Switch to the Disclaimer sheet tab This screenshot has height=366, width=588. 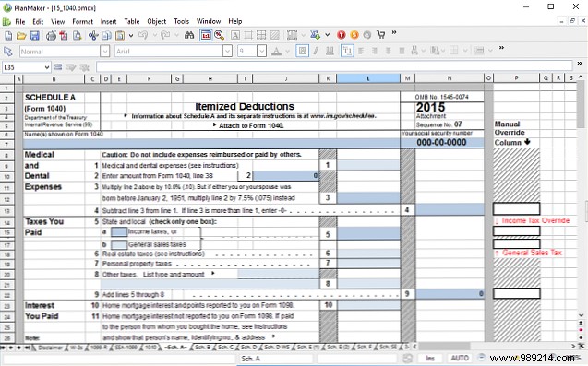tap(50, 348)
